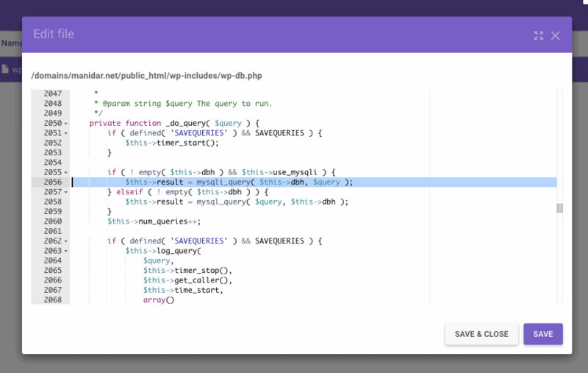This screenshot has height=373, width=588.
Task: Fold the SAVEQUERIES if block at line 2051
Action: click(x=66, y=133)
